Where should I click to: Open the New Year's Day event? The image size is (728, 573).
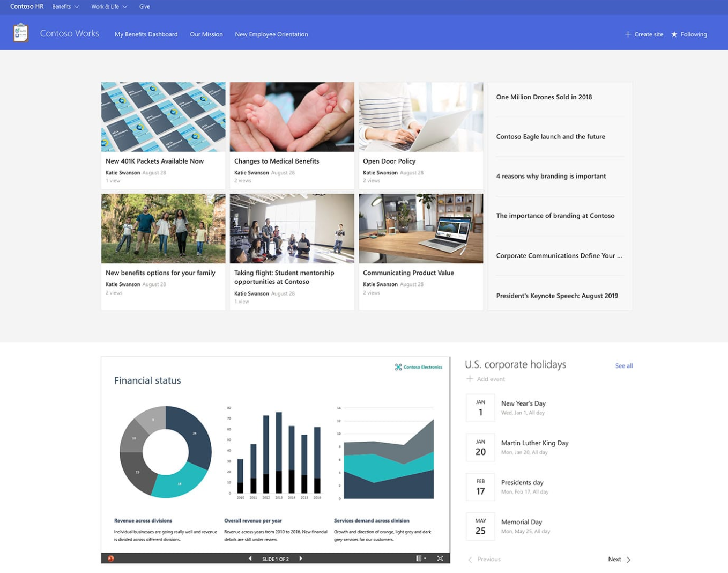[523, 403]
